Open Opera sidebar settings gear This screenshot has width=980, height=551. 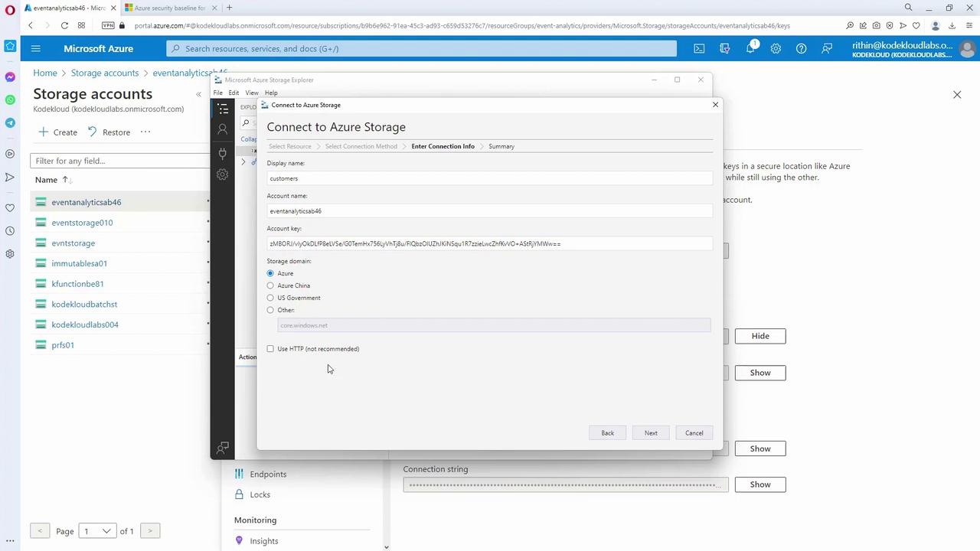tap(10, 254)
